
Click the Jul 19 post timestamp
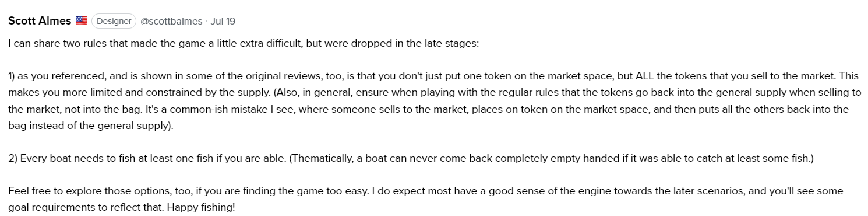[x=223, y=21]
